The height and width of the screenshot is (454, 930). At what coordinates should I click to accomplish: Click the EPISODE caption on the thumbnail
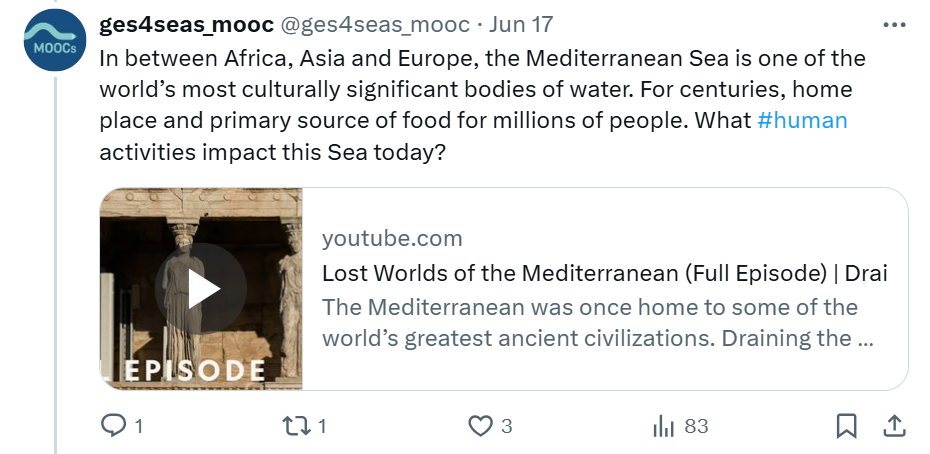[196, 370]
